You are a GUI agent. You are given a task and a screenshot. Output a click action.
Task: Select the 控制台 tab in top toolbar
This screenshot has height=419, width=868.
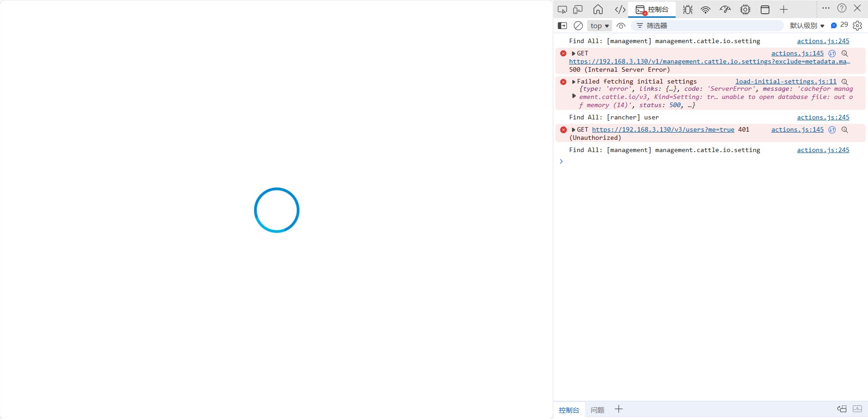coord(652,10)
